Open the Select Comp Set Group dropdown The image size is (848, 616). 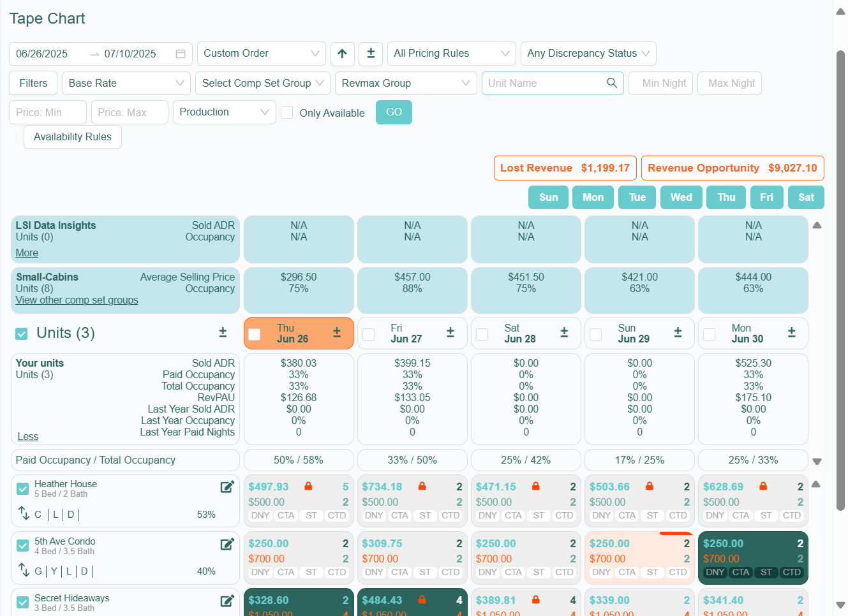tap(263, 83)
